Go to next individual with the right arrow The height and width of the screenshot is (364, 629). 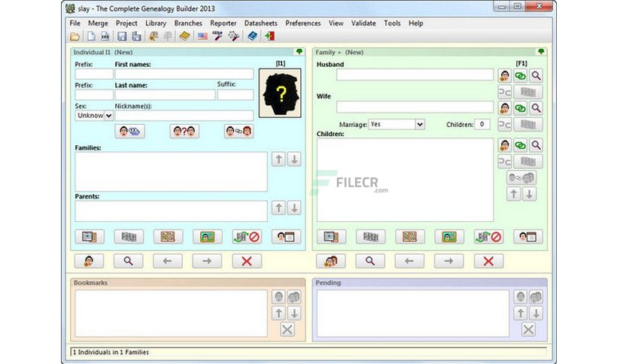207,262
